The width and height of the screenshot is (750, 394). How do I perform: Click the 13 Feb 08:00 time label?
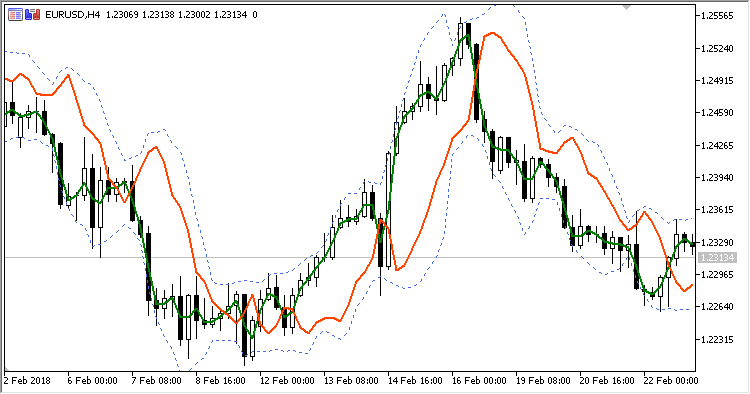click(x=351, y=381)
